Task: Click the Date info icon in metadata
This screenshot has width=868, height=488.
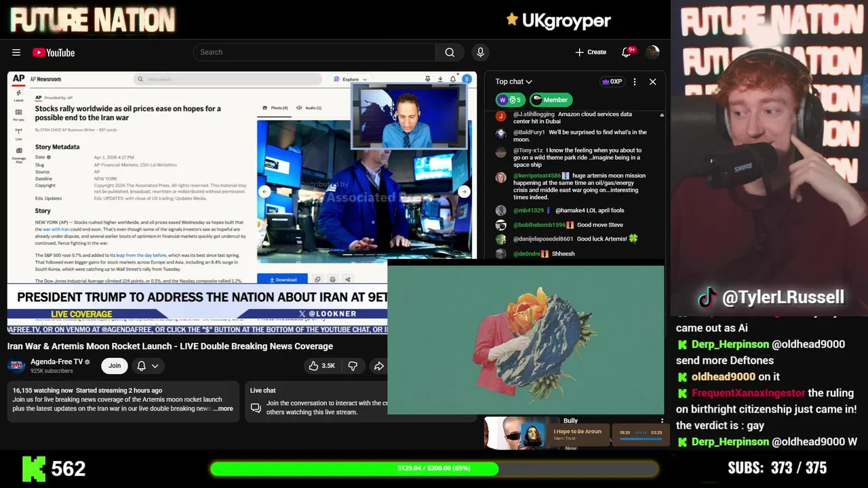Action: [x=48, y=157]
